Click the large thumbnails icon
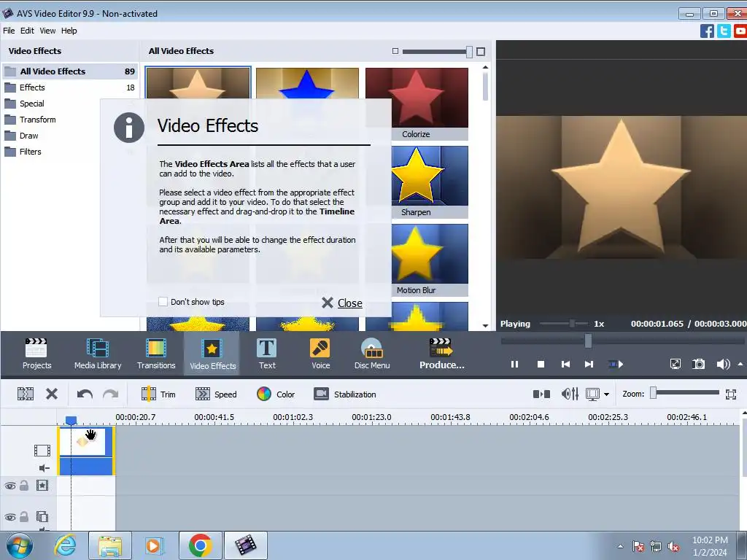 click(x=481, y=52)
